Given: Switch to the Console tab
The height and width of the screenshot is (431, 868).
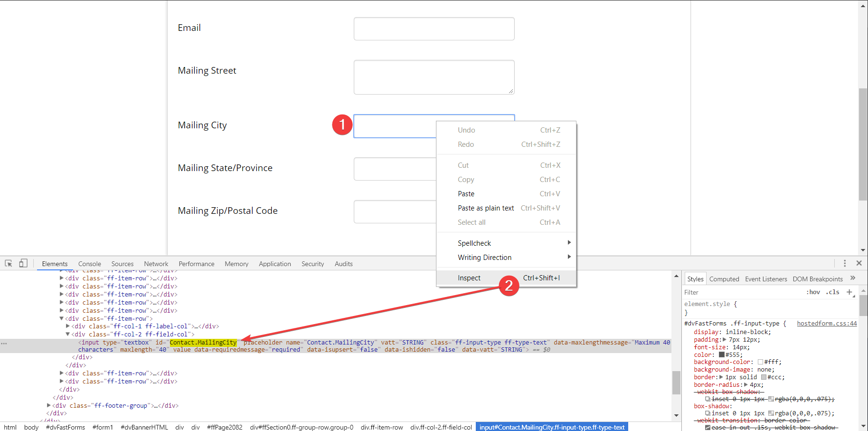Looking at the screenshot, I should click(89, 264).
